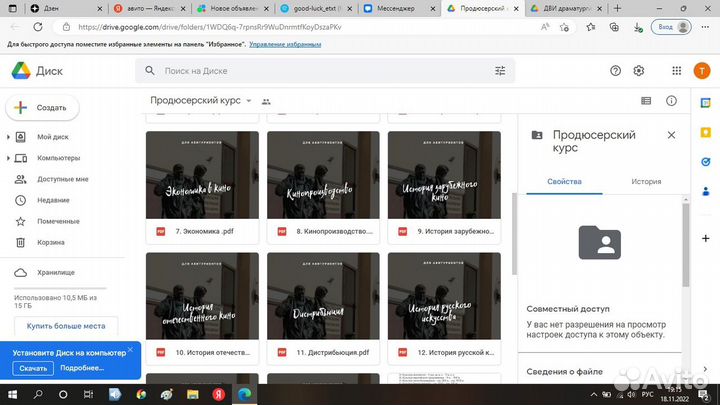
Task: Open the Продюсерский курс folder dropdown
Action: coord(248,101)
